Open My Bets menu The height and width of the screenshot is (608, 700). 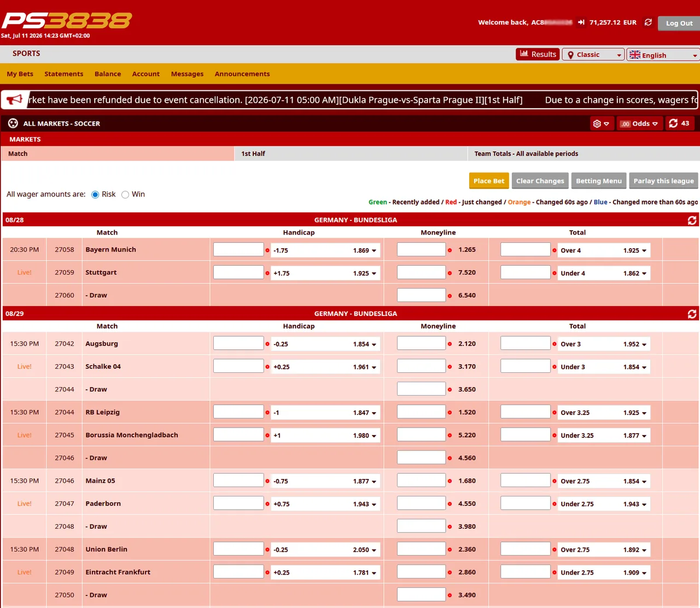click(20, 74)
